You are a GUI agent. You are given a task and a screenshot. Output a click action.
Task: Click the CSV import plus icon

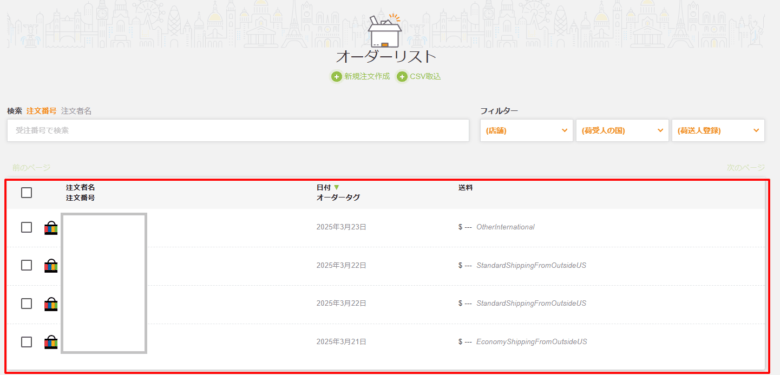[402, 77]
